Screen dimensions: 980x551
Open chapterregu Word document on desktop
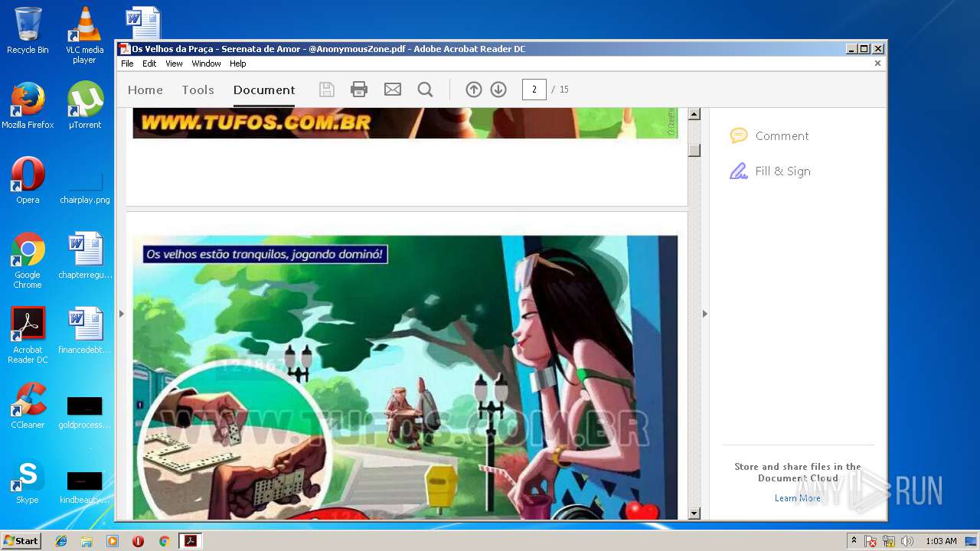point(84,256)
